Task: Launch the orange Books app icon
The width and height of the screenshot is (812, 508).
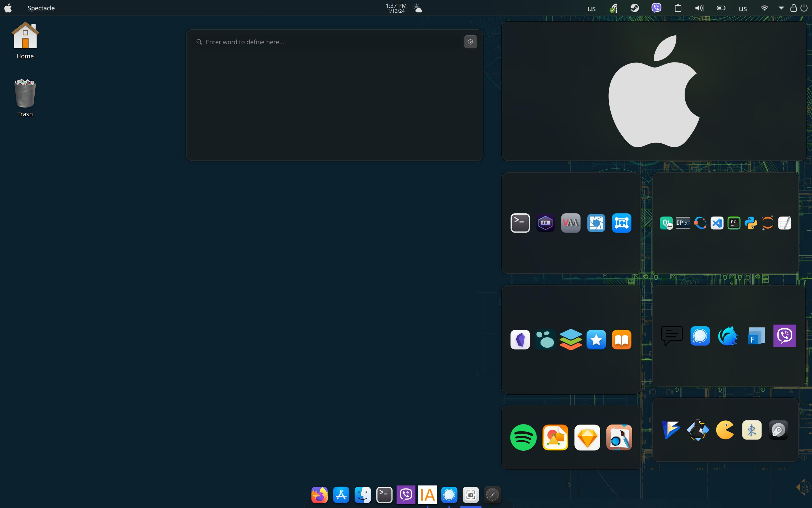Action: tap(621, 339)
